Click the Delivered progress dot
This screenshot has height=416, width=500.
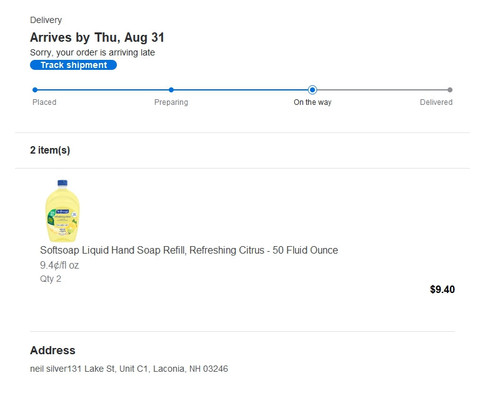coord(450,90)
